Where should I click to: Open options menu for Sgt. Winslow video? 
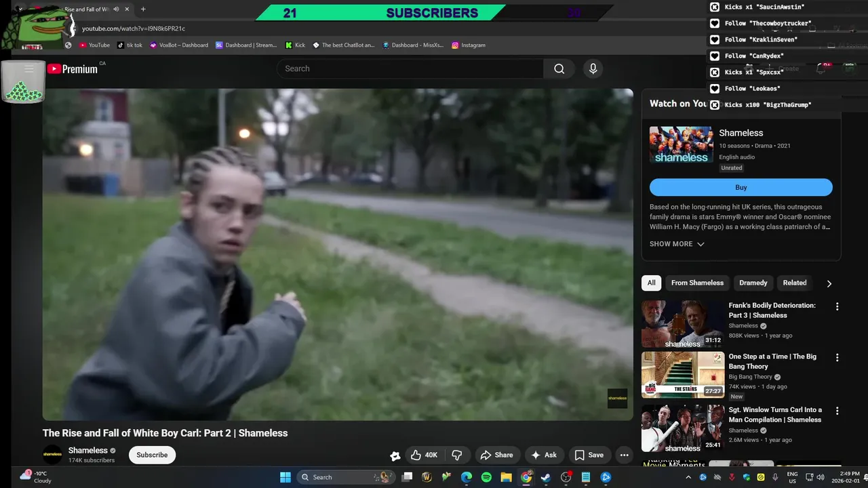pyautogui.click(x=837, y=411)
